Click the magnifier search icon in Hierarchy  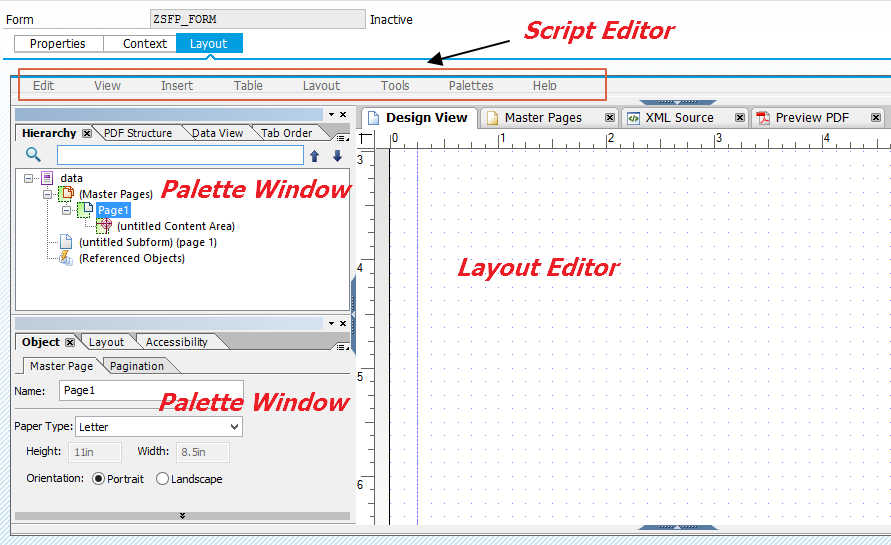click(33, 155)
